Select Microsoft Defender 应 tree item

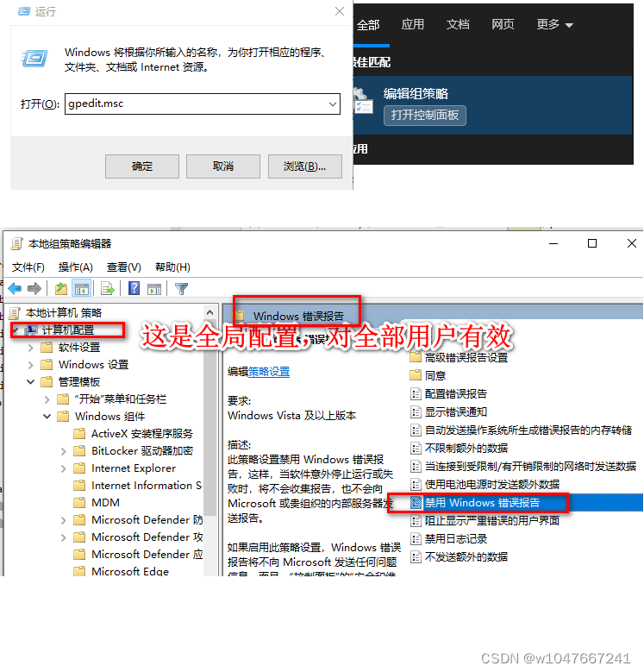pos(147,554)
